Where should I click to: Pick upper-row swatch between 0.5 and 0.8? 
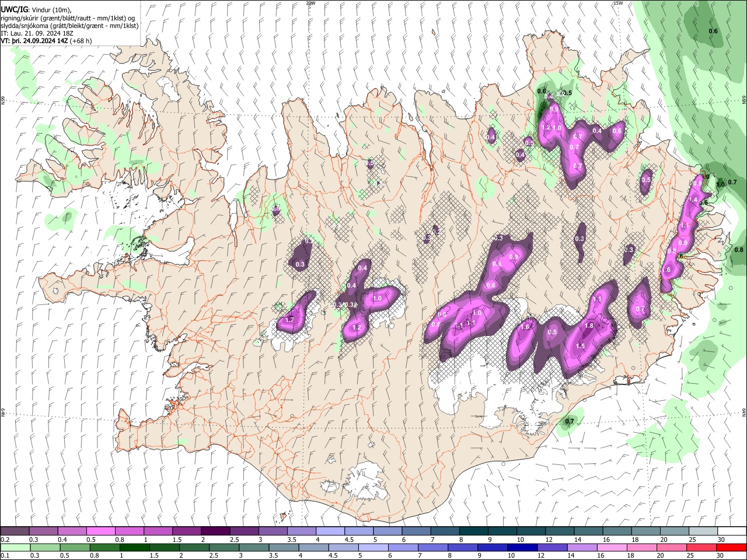100,531
